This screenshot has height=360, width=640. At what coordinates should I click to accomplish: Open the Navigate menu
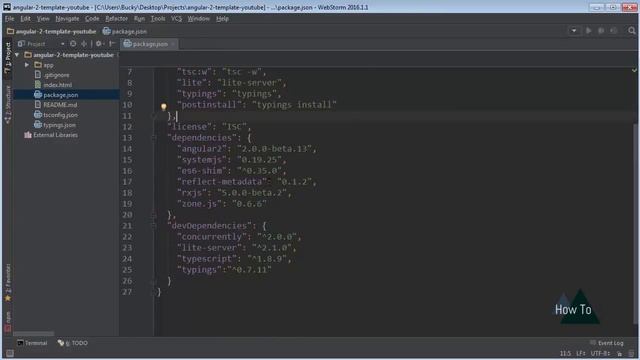click(67, 19)
